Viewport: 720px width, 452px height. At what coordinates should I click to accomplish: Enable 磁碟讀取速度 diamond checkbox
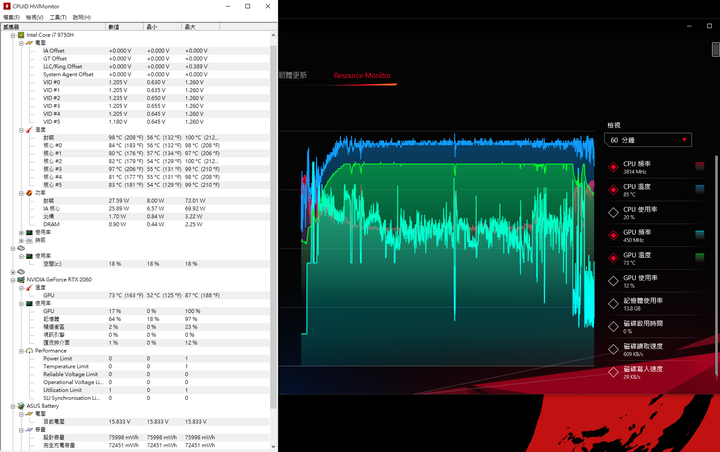coord(613,350)
